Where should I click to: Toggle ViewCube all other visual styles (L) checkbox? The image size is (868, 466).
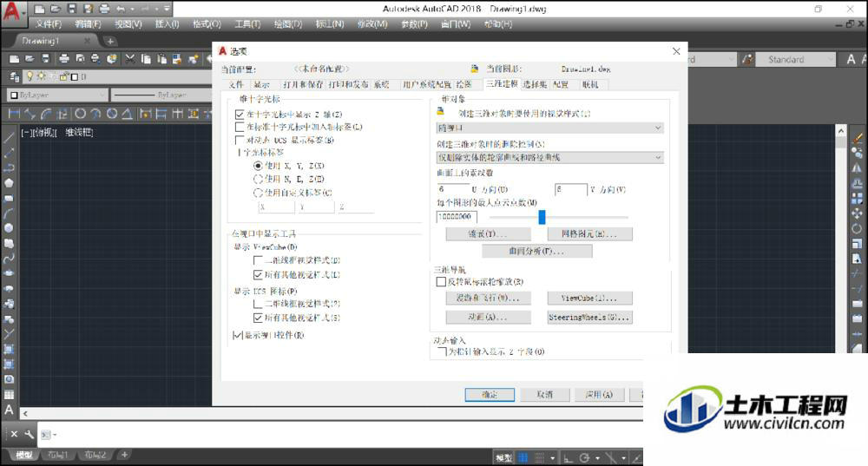click(x=258, y=274)
